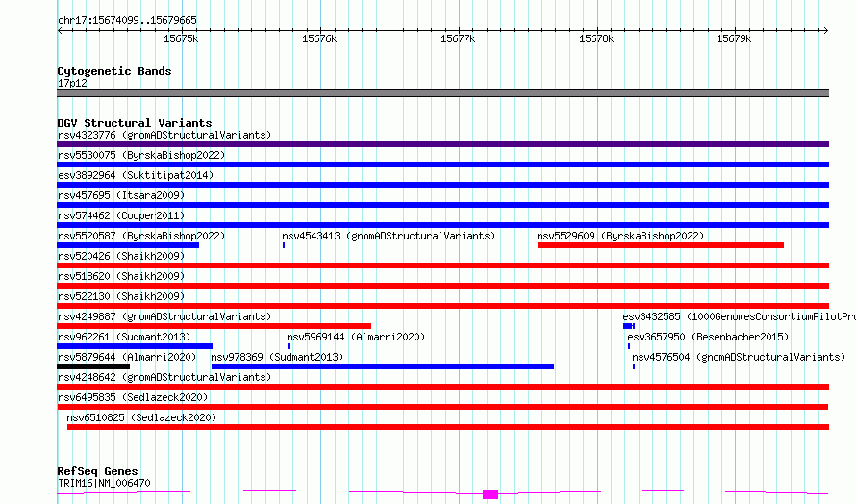Click the DGV Structural Variants track heading

pos(135,123)
